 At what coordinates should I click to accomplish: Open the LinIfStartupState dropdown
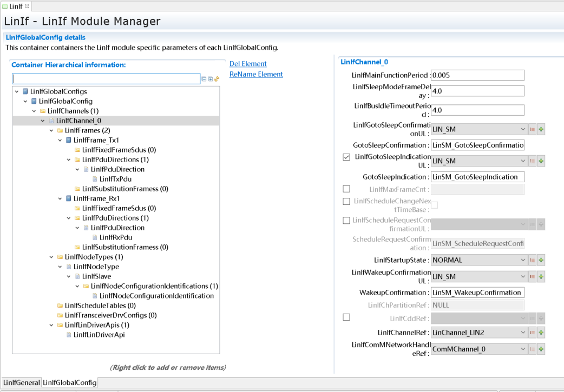[478, 260]
